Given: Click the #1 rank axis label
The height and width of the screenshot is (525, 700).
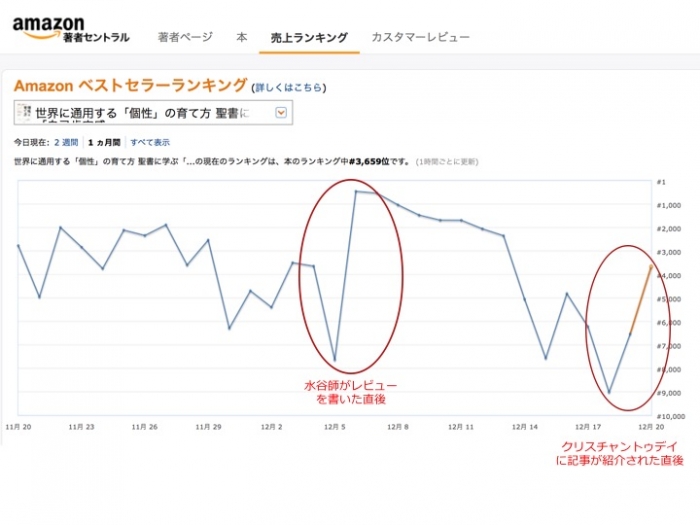Looking at the screenshot, I should pyautogui.click(x=661, y=182).
